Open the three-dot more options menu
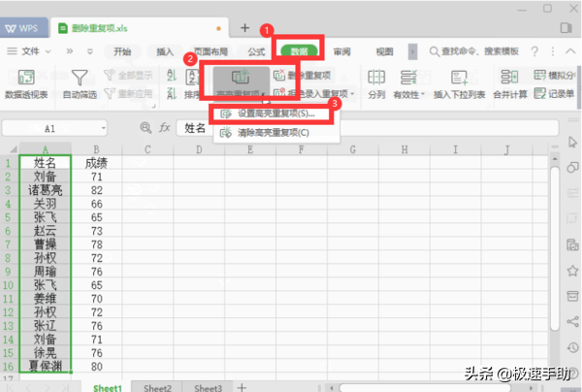This screenshot has height=392, width=582. point(553,51)
